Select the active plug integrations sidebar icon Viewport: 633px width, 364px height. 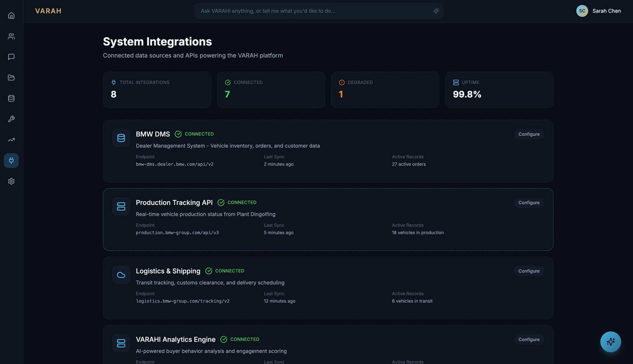click(11, 161)
